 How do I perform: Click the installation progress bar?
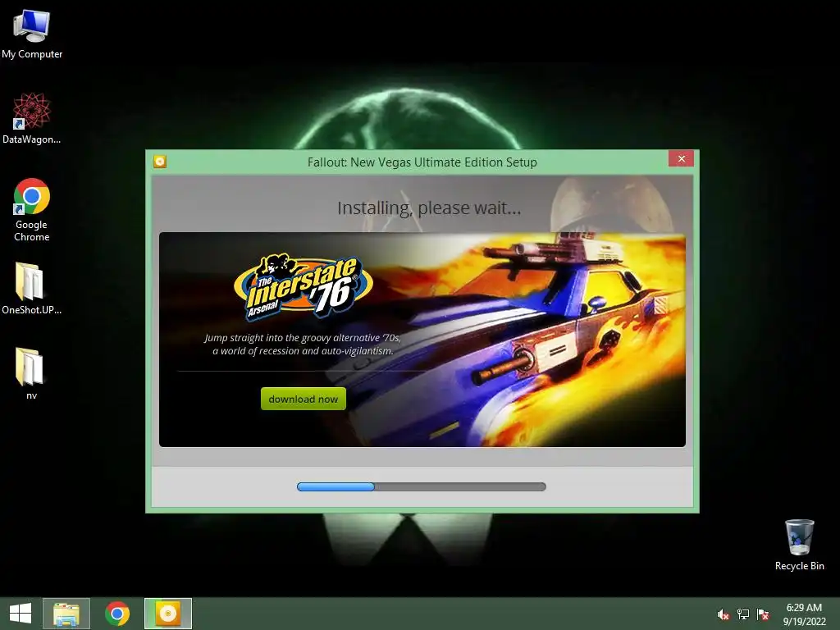point(422,486)
